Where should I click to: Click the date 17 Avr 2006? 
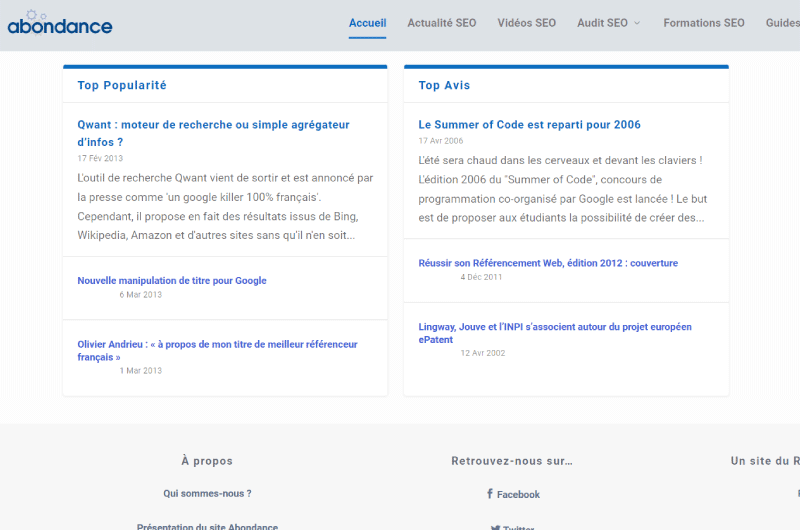click(x=441, y=141)
